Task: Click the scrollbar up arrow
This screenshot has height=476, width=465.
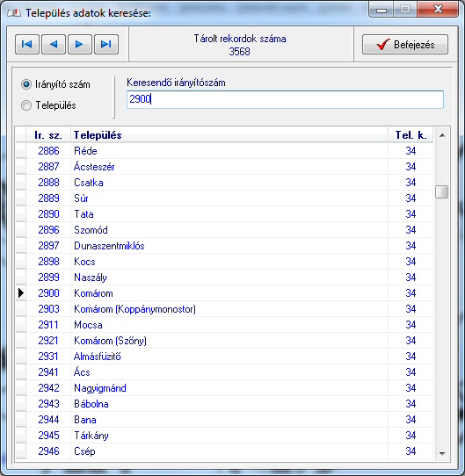Action: point(442,135)
